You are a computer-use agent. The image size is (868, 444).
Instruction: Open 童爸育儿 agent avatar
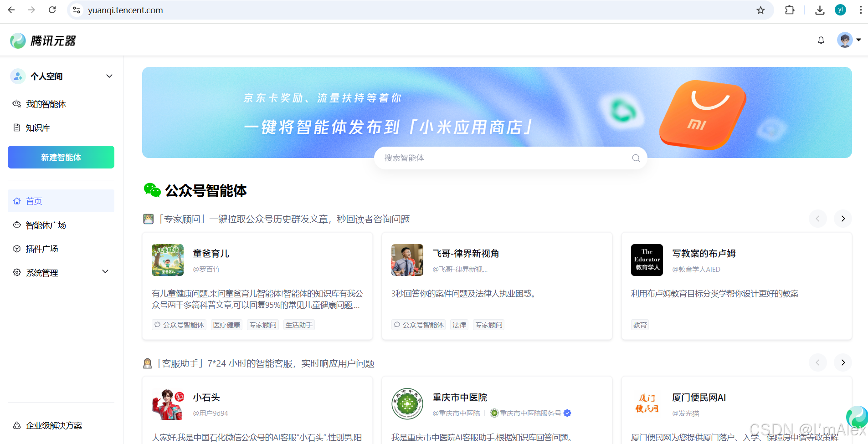click(x=168, y=260)
